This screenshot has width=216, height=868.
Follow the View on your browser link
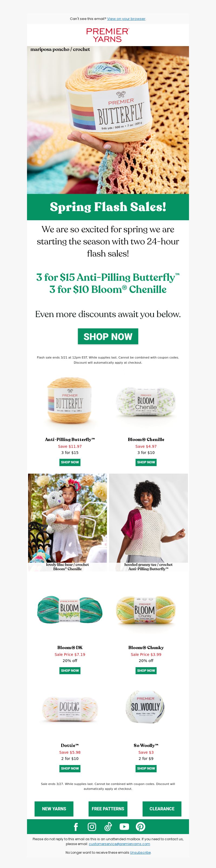(x=126, y=19)
